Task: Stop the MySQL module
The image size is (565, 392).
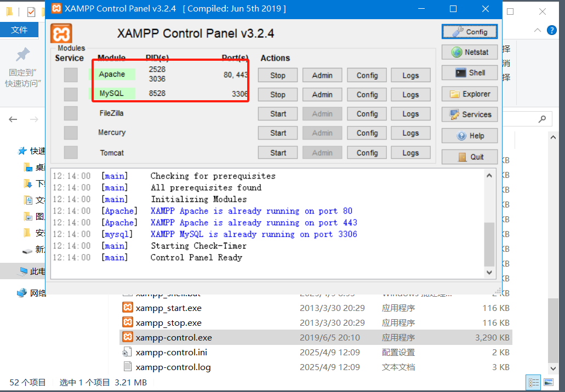Action: coord(277,95)
